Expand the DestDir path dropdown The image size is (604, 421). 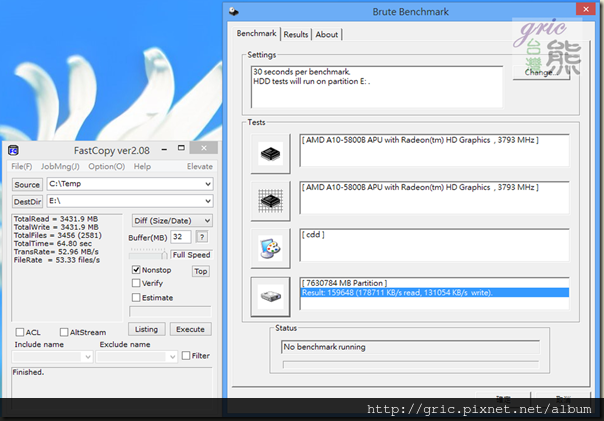(x=208, y=201)
